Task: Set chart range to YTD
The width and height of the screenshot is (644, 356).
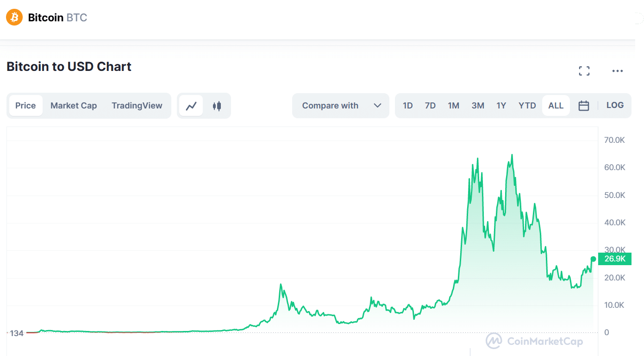Action: [x=527, y=106]
